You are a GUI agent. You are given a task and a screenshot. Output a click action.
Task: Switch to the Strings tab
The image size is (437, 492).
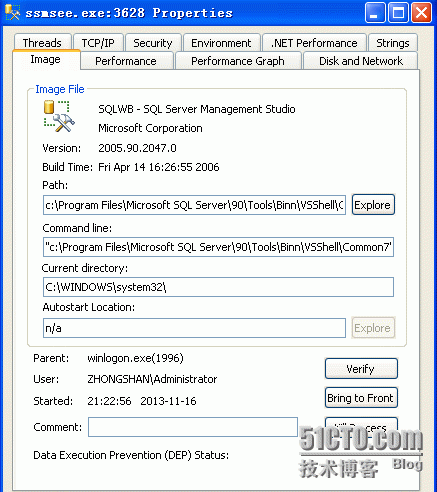pyautogui.click(x=393, y=43)
